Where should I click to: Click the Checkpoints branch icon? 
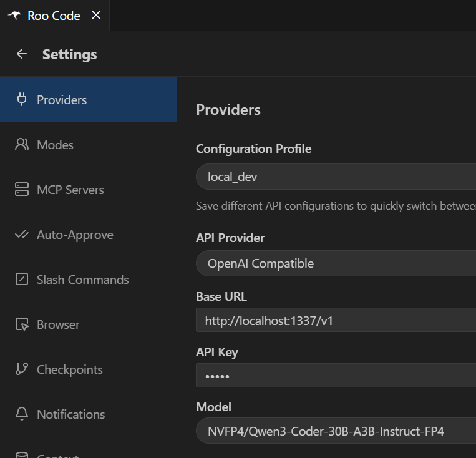[x=22, y=369]
